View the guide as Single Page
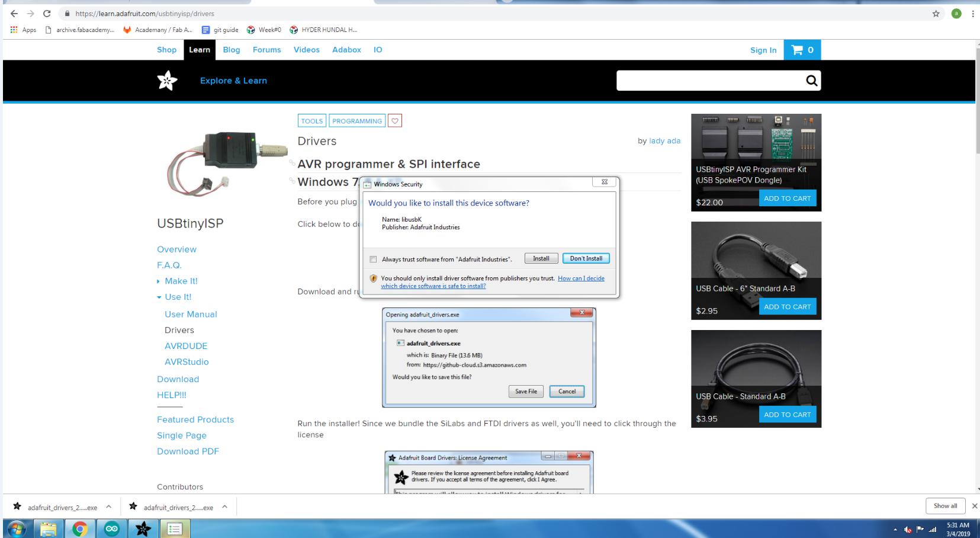The image size is (980, 538). 182,435
